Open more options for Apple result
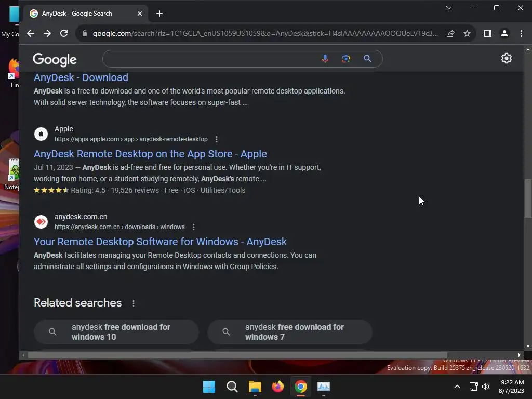532x399 pixels. click(x=217, y=139)
